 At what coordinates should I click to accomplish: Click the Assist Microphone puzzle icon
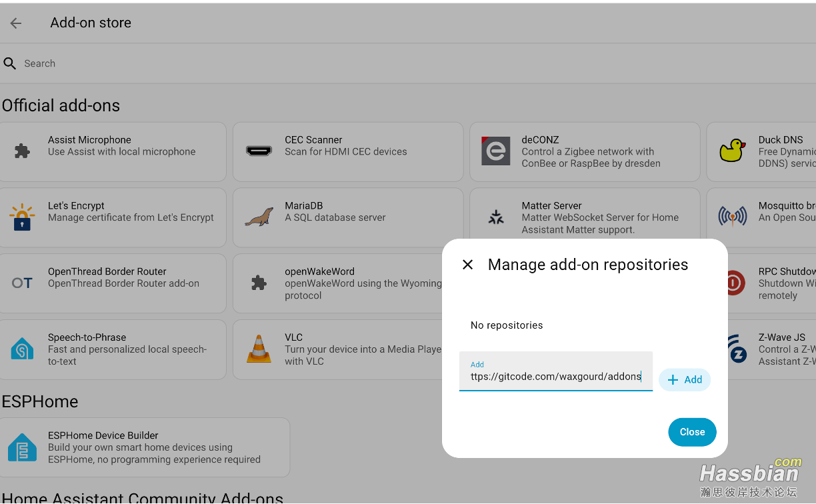coord(22,151)
